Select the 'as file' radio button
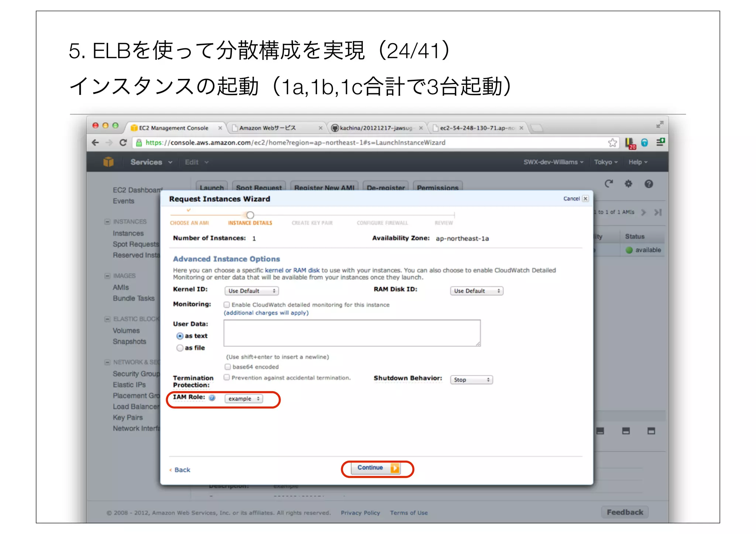The image size is (756, 534). [x=180, y=348]
